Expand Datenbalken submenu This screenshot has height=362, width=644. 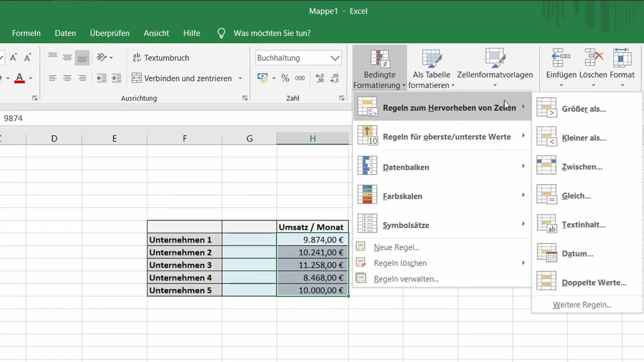(442, 167)
